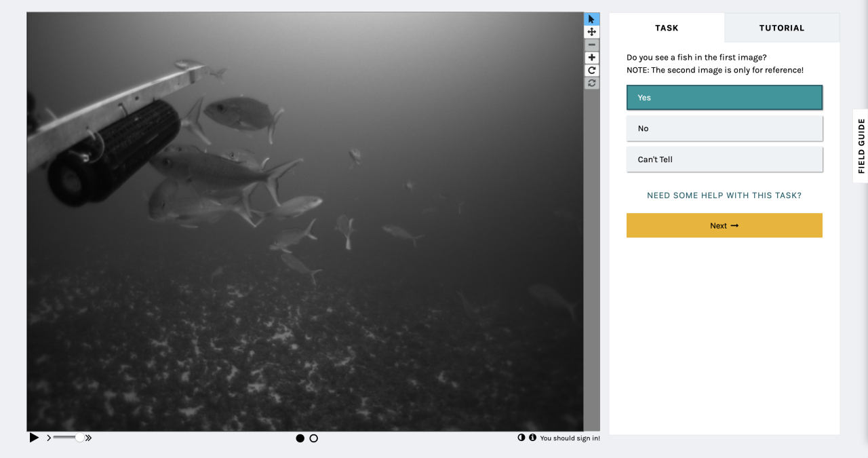Select the first image frame dot

coord(300,438)
